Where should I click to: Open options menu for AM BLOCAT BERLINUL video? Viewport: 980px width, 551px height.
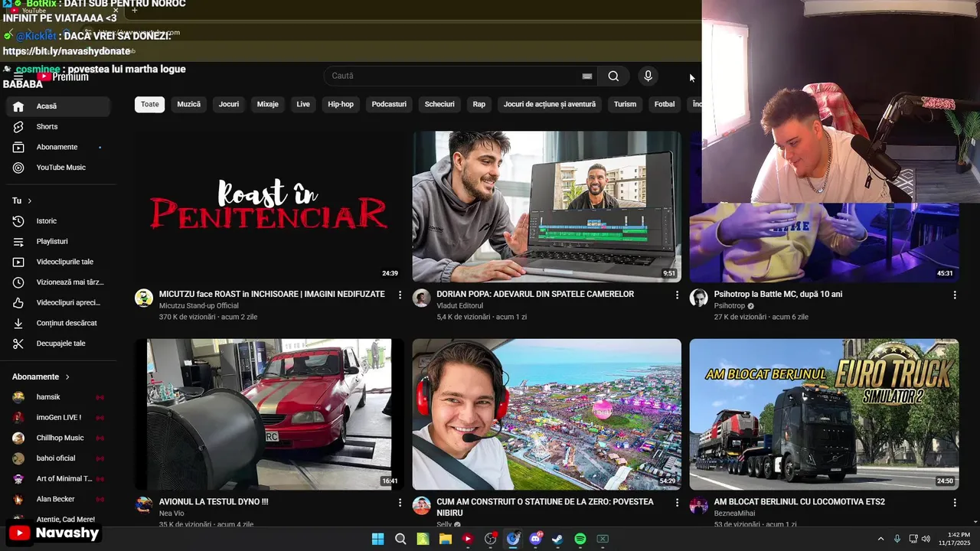tap(955, 503)
